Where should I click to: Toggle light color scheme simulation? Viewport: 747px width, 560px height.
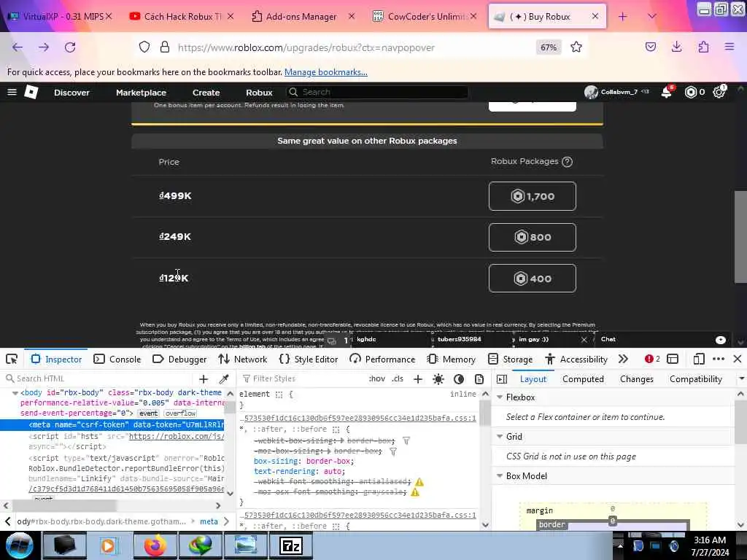pyautogui.click(x=438, y=379)
